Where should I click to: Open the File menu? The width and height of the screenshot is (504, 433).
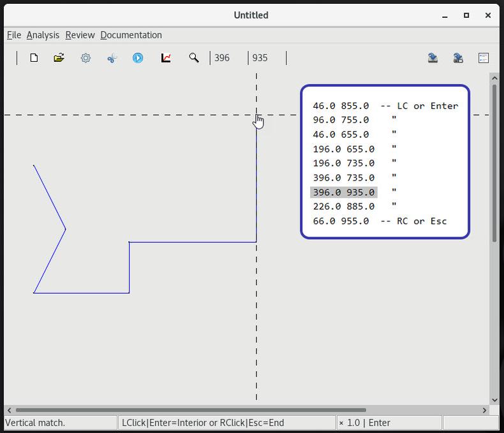(x=13, y=35)
